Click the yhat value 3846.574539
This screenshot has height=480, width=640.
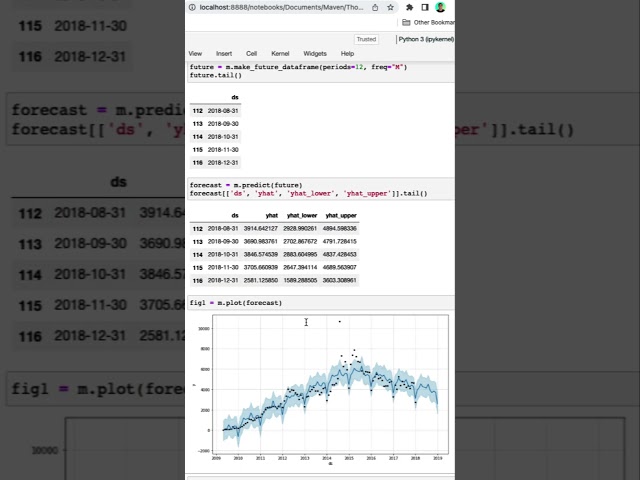(x=261, y=254)
